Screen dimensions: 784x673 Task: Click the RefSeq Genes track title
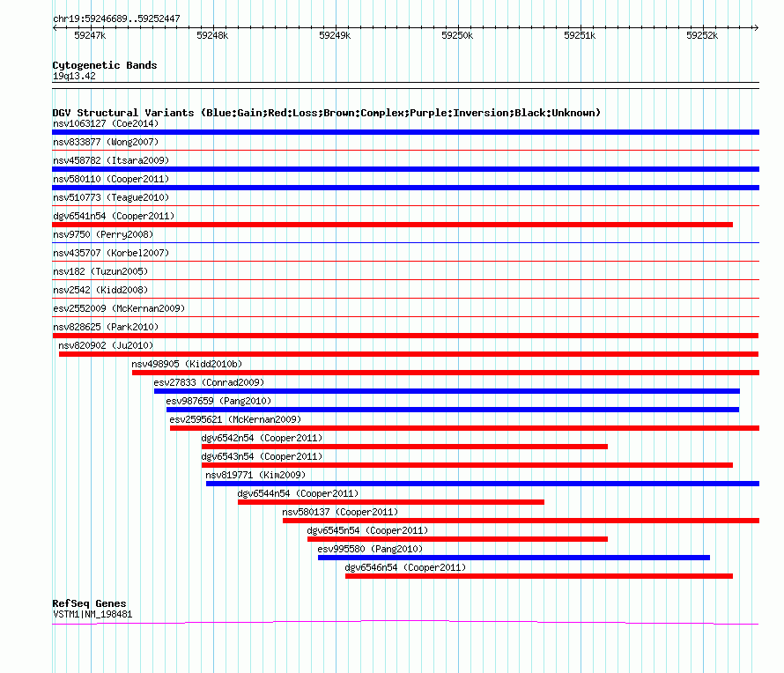tap(89, 603)
